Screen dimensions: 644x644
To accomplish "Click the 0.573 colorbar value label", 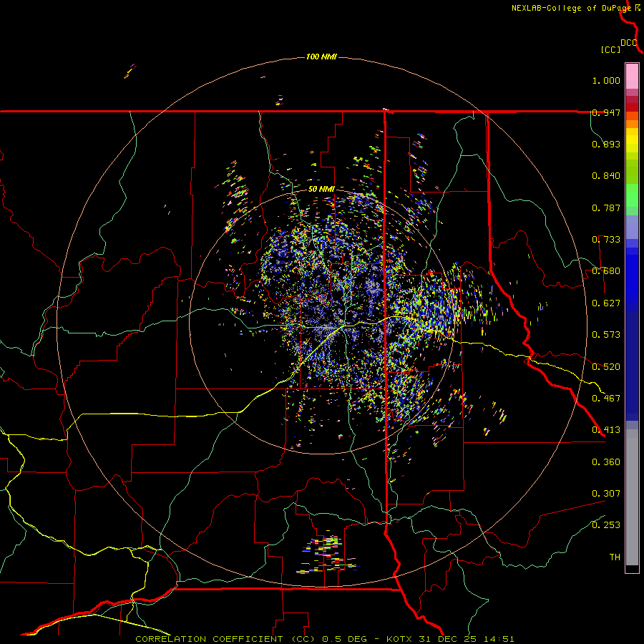I will pos(606,335).
